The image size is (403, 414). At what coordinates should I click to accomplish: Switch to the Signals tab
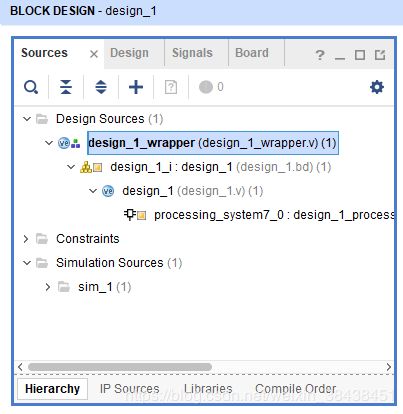pyautogui.click(x=192, y=53)
